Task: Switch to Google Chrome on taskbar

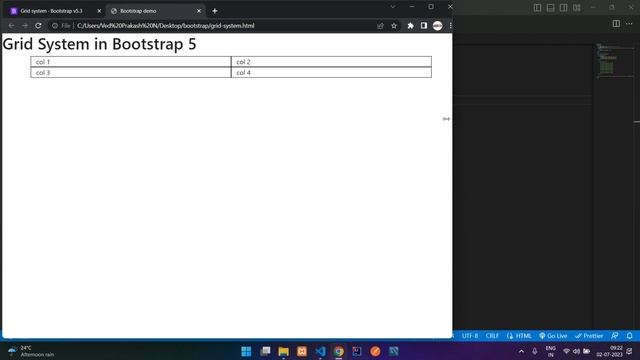Action: coord(338,351)
